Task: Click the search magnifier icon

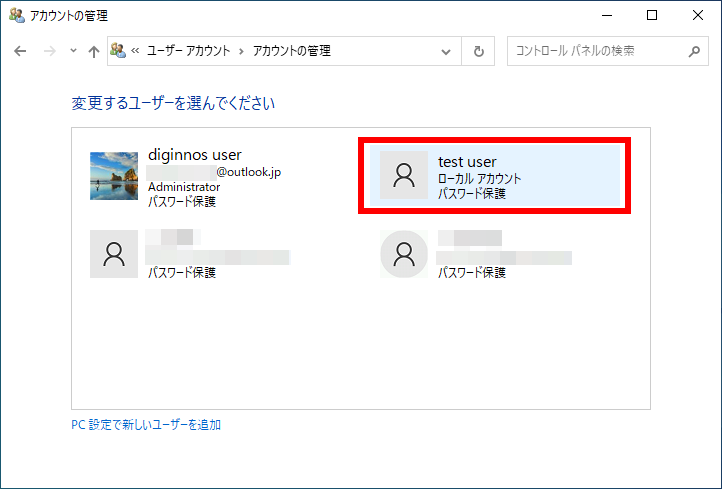Action: 694,51
